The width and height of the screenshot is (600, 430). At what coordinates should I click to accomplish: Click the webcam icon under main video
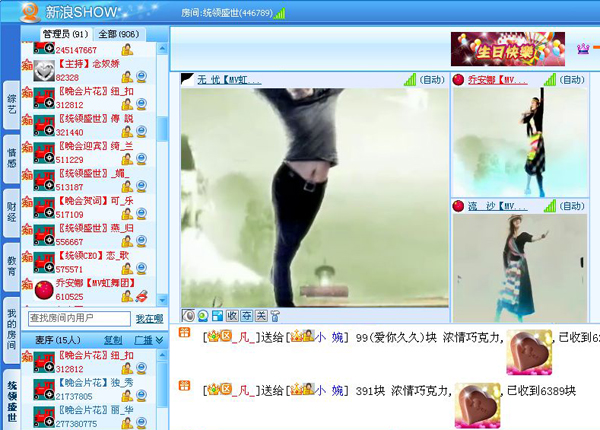coord(202,316)
